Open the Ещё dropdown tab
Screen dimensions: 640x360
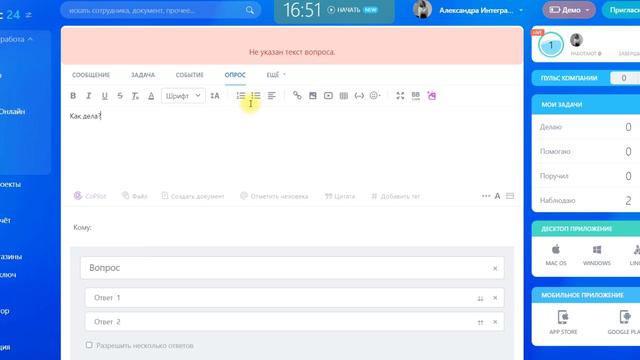(276, 75)
